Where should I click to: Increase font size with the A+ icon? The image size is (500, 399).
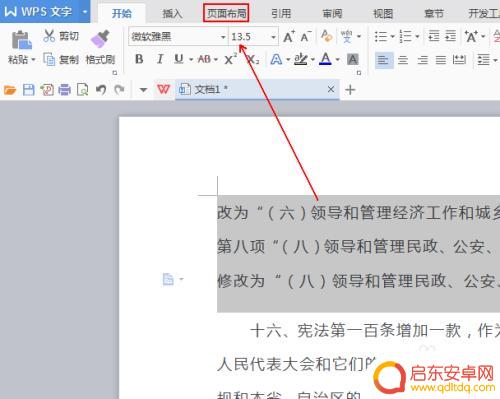click(289, 36)
